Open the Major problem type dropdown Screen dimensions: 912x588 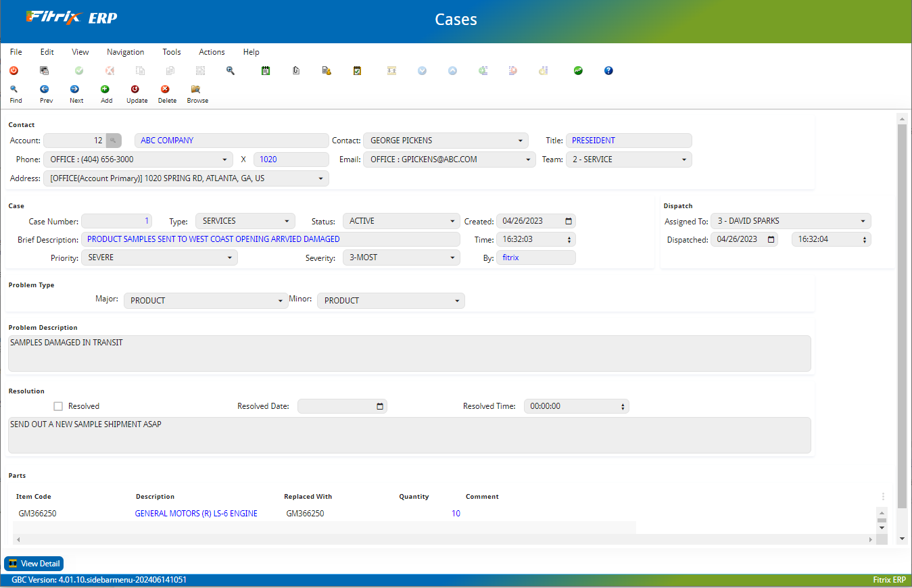(280, 300)
